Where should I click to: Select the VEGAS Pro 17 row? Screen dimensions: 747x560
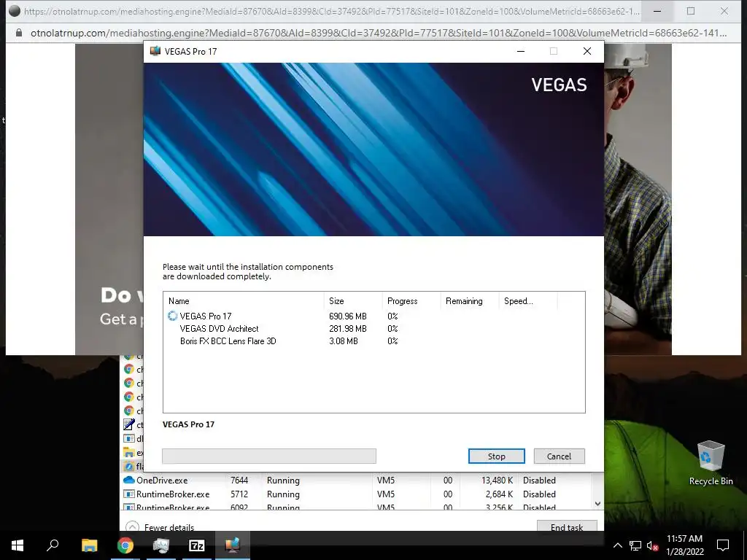click(x=374, y=316)
